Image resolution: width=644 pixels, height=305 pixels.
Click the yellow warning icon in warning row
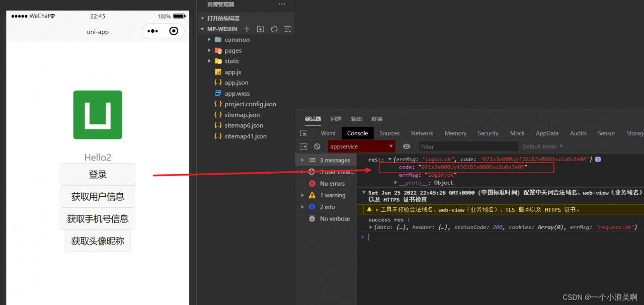tap(369, 209)
